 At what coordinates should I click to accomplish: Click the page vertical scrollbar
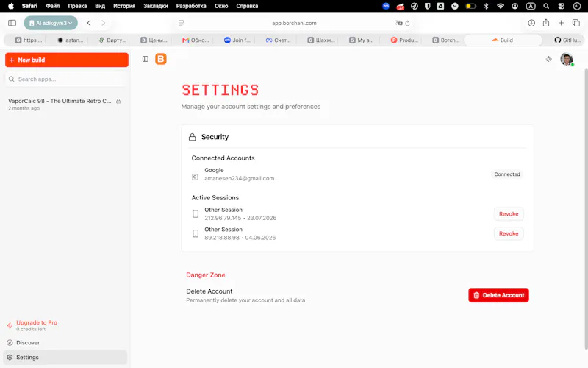coord(585,208)
